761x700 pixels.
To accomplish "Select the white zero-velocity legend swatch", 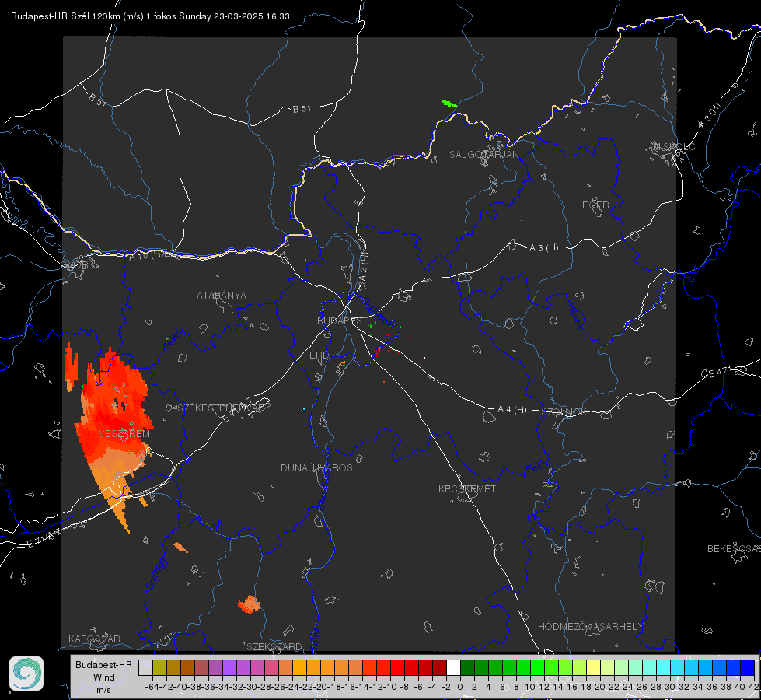I will tap(453, 667).
